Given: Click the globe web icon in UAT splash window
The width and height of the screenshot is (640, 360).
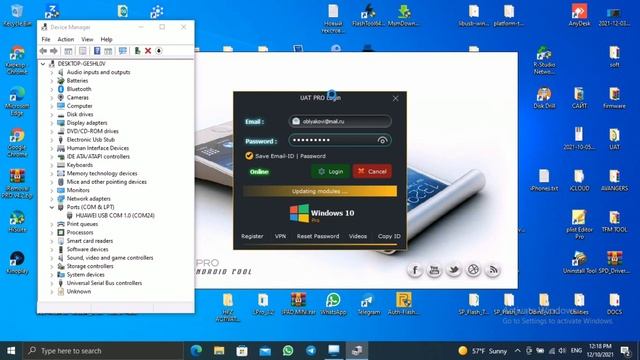Looking at the screenshot, I should (x=473, y=270).
